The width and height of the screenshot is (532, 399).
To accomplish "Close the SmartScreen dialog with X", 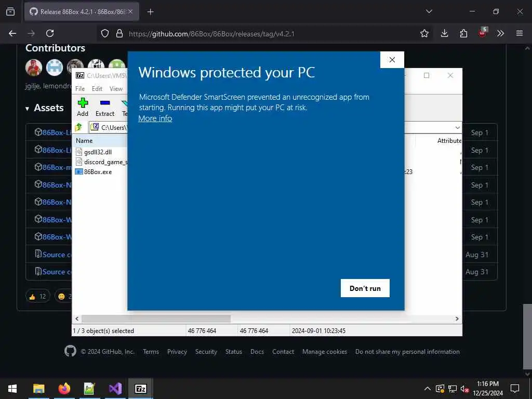I will pyautogui.click(x=392, y=60).
